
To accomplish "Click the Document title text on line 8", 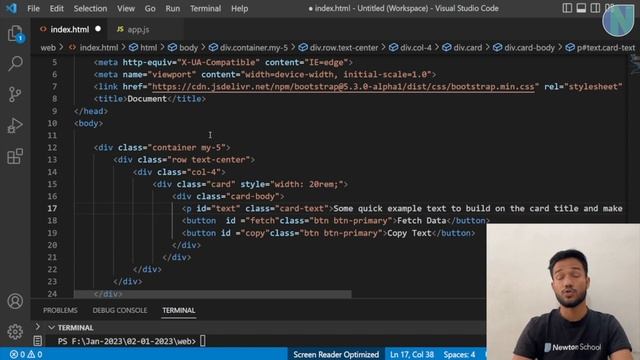I will pyautogui.click(x=147, y=99).
